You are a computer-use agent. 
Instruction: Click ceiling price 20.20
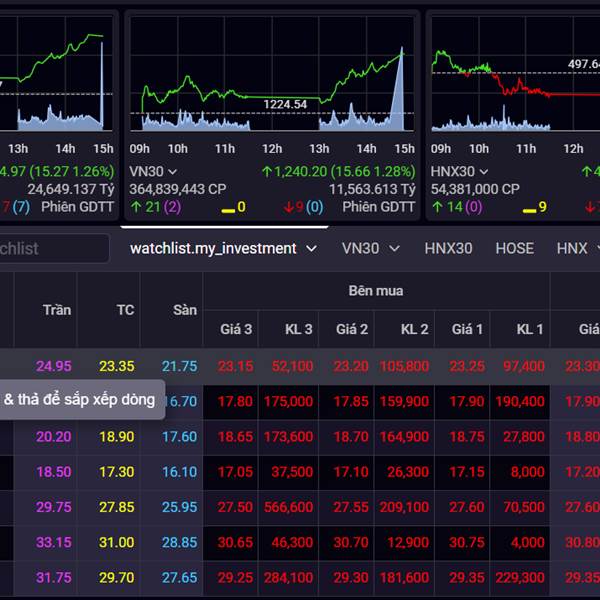54,437
